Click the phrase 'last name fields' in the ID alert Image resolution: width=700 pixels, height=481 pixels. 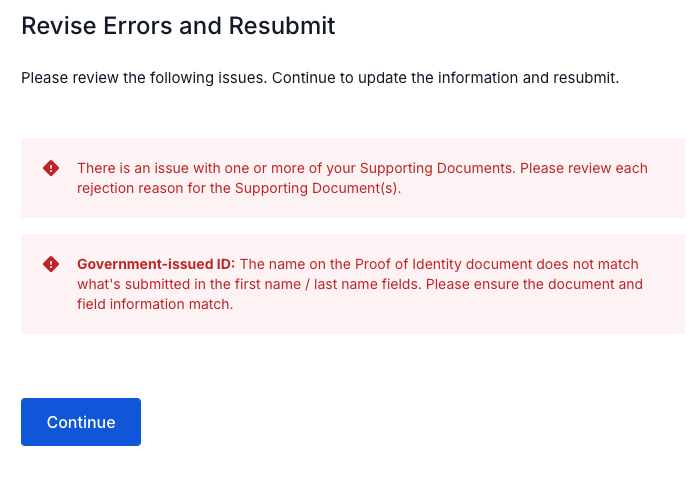366,284
